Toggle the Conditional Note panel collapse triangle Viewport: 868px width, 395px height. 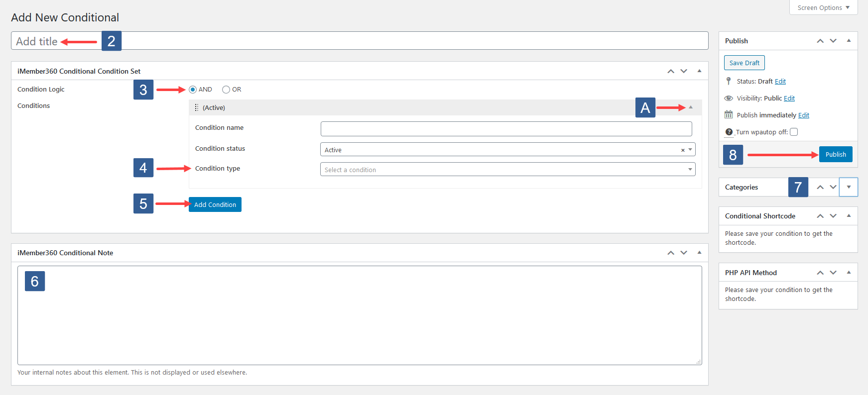tap(699, 253)
